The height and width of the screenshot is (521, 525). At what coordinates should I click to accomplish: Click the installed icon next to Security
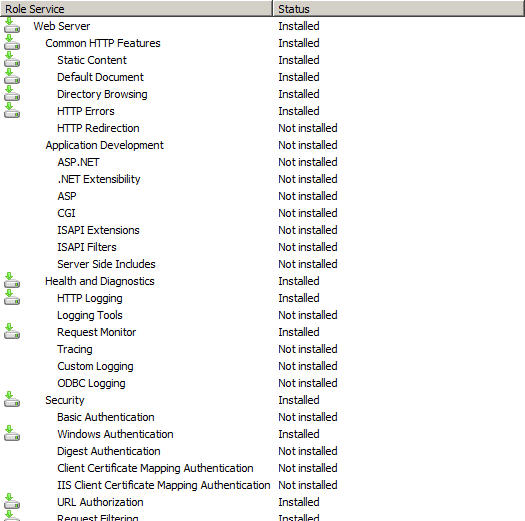[x=12, y=400]
